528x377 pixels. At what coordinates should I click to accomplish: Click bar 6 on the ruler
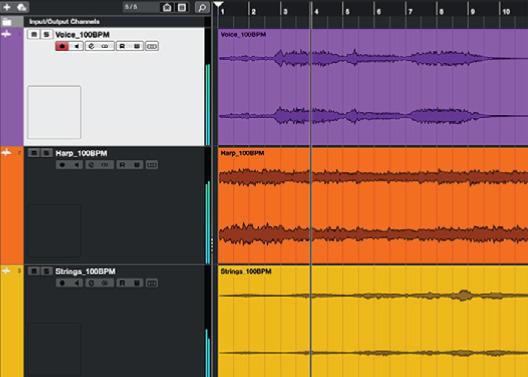[379, 12]
